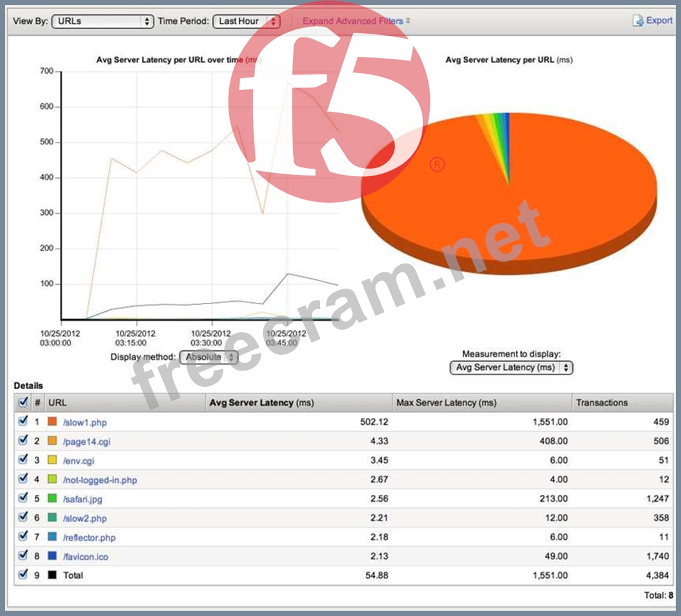Viewport: 681px width, 616px height.
Task: Open the /env.cgi URL link
Action: (79, 461)
